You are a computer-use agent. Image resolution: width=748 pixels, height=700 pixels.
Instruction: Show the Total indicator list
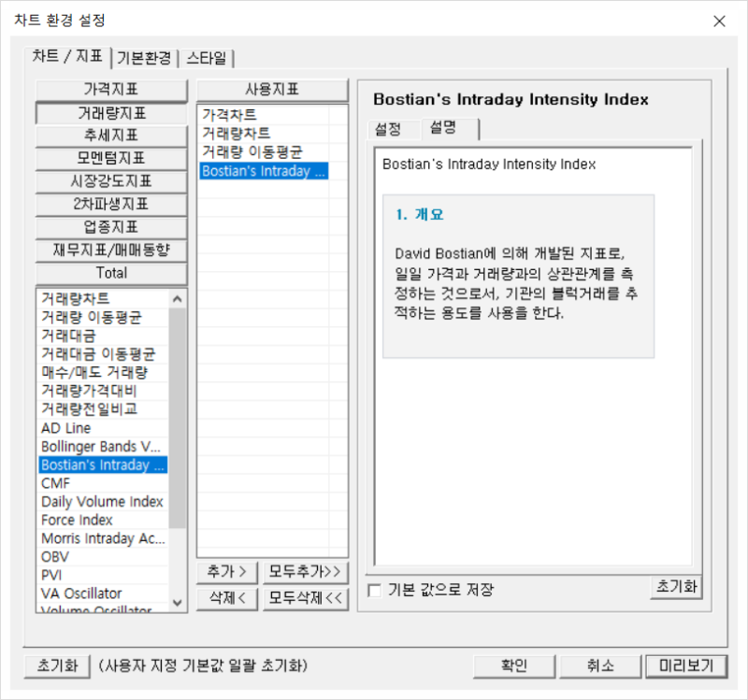[110, 273]
